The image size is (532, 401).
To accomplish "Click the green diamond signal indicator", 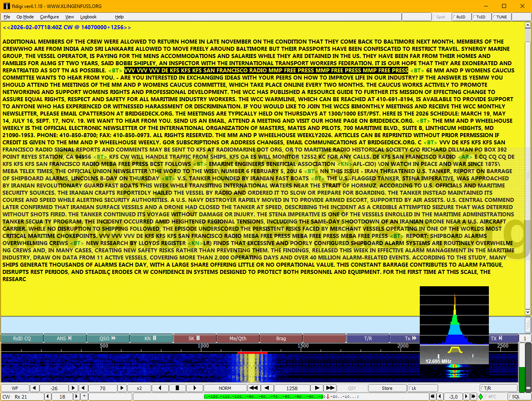I will pos(480,397).
